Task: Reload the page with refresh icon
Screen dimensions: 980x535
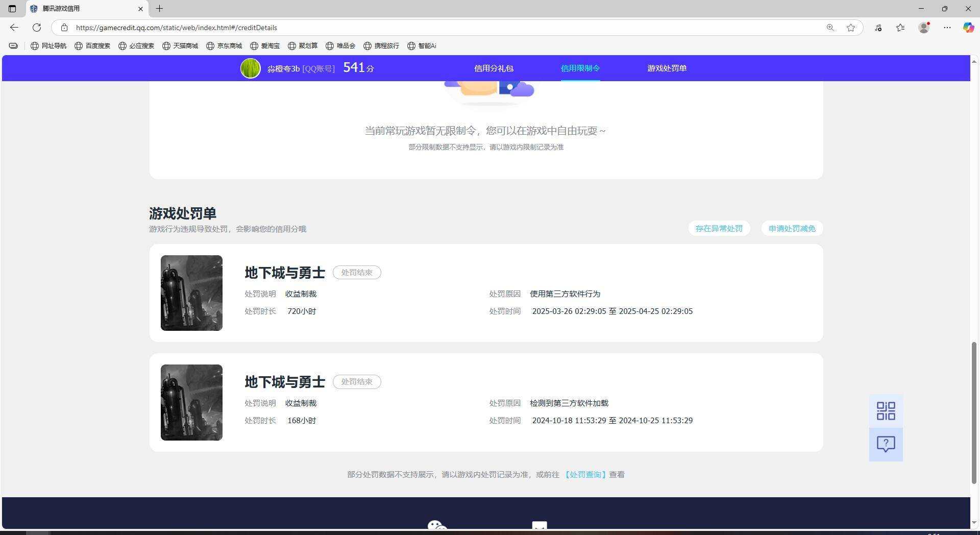Action: pos(37,28)
